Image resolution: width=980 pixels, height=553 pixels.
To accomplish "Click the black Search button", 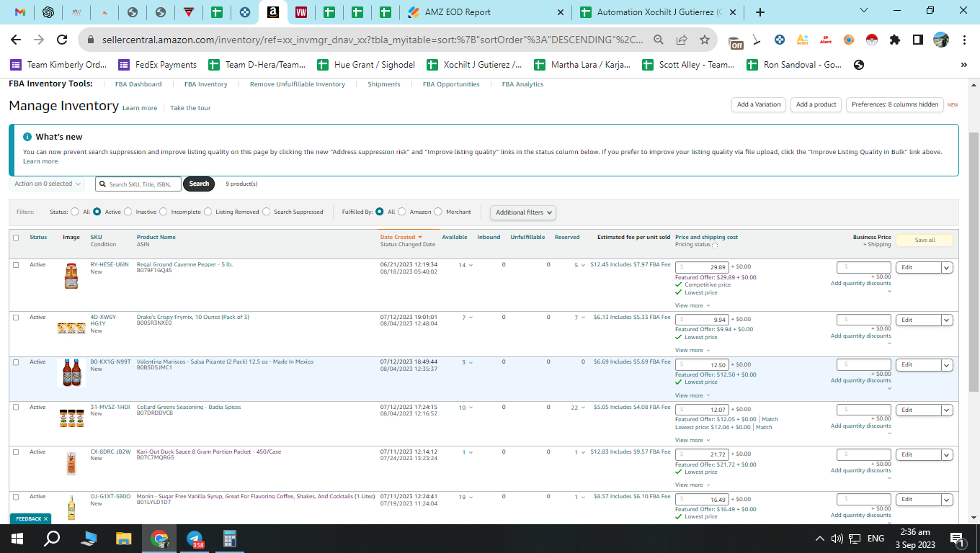I will tap(199, 184).
